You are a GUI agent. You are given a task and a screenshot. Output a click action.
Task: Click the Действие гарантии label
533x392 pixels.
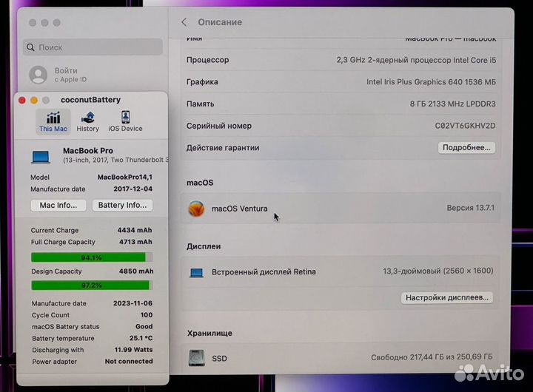pos(223,148)
